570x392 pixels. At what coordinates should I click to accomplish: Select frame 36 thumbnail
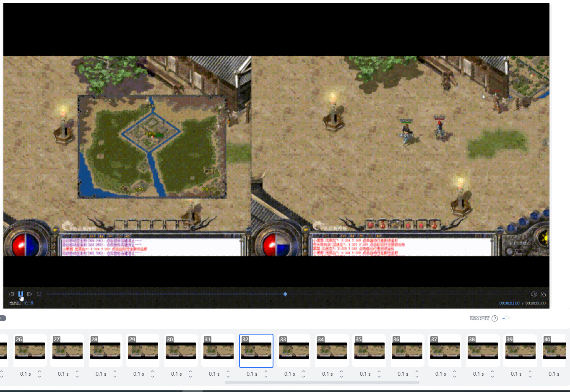(407, 350)
